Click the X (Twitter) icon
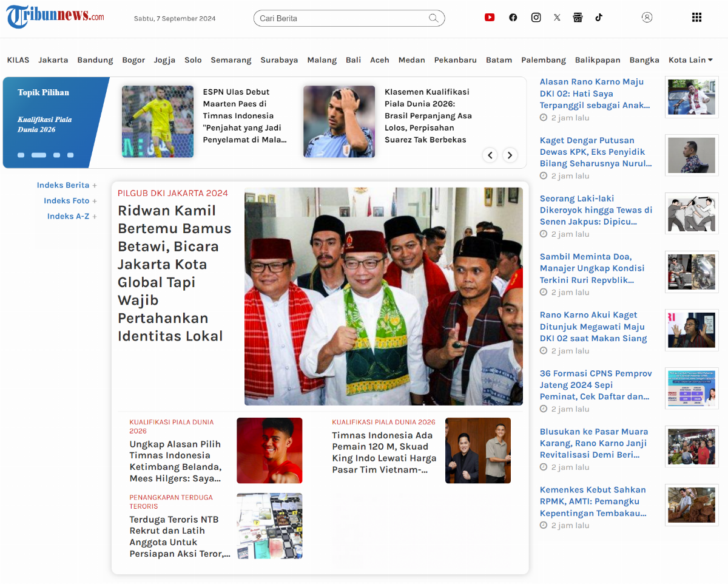 (557, 17)
